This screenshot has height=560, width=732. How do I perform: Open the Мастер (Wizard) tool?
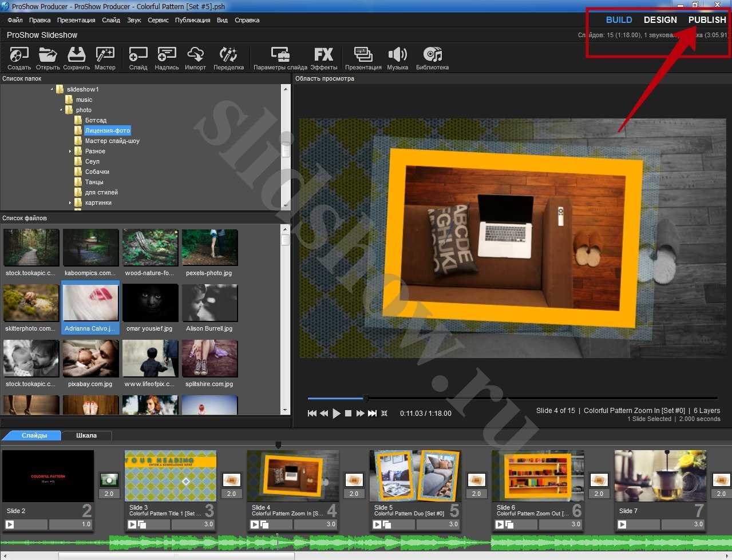coord(105,55)
